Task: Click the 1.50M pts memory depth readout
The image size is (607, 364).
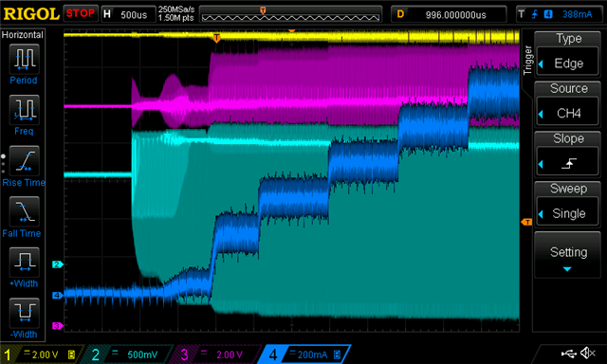Action: click(x=176, y=18)
